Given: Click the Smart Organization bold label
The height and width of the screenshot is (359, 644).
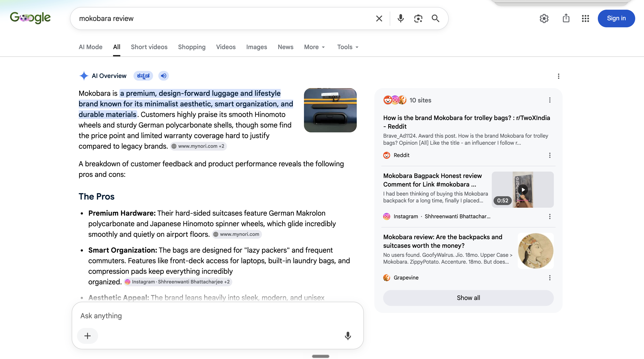Looking at the screenshot, I should 123,250.
